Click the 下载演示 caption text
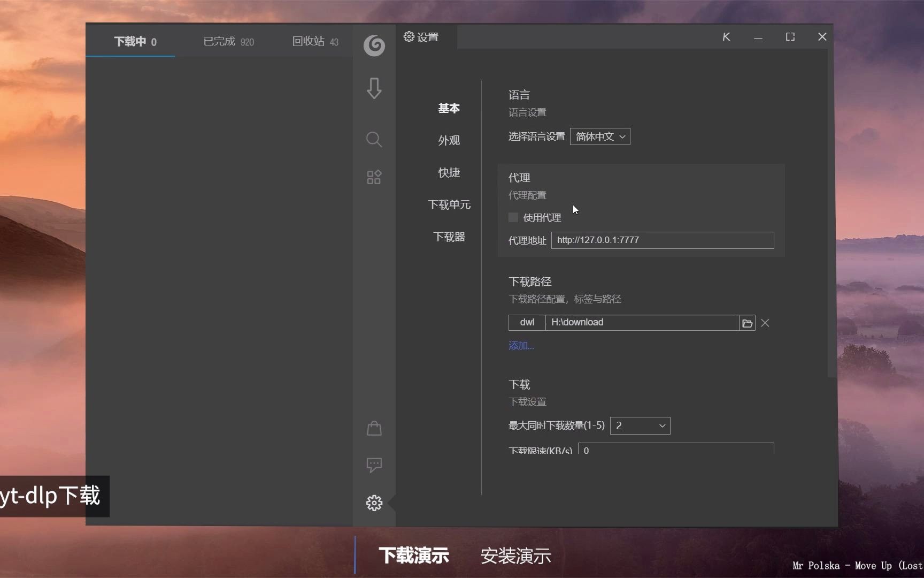 coord(414,556)
